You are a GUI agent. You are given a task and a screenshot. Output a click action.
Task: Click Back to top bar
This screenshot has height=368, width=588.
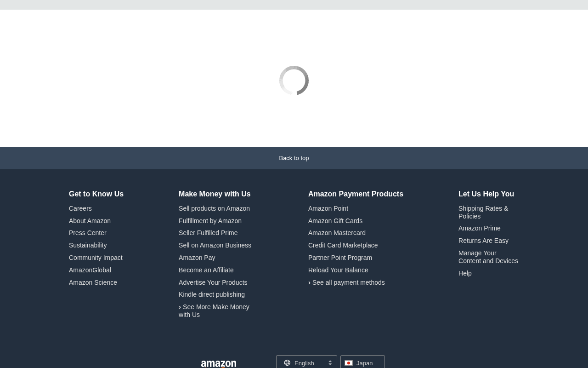294,158
